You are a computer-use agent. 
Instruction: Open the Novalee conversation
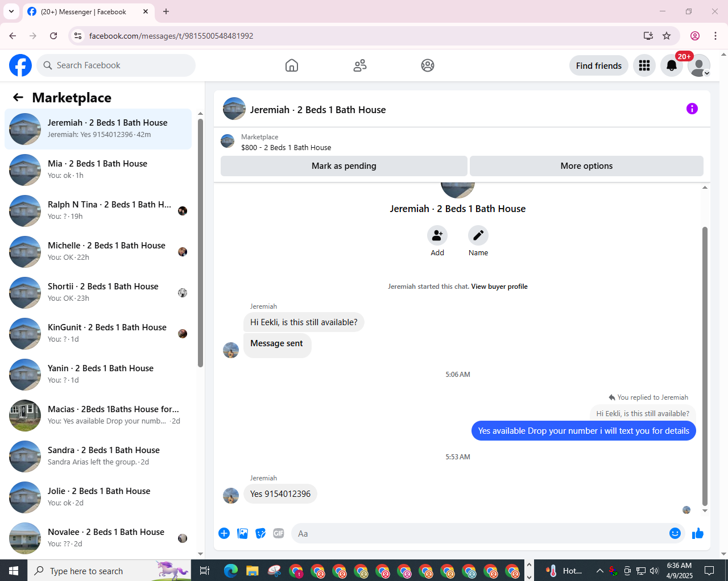pyautogui.click(x=98, y=538)
